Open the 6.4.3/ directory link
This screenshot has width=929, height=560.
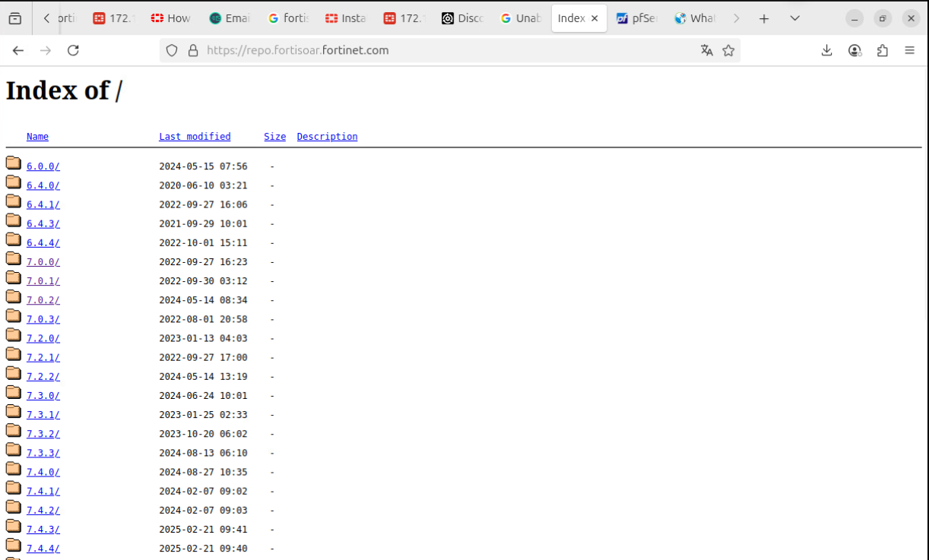click(x=43, y=223)
